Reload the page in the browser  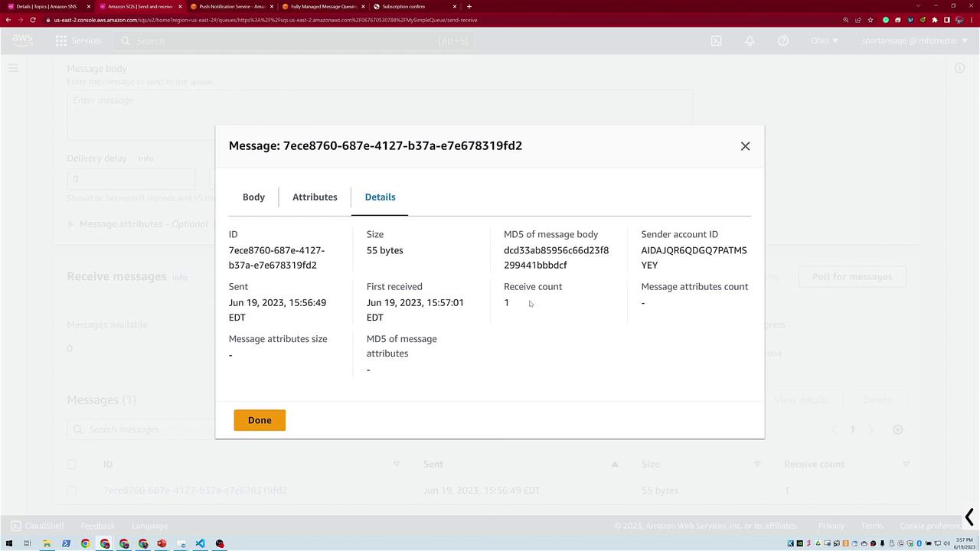point(33,20)
